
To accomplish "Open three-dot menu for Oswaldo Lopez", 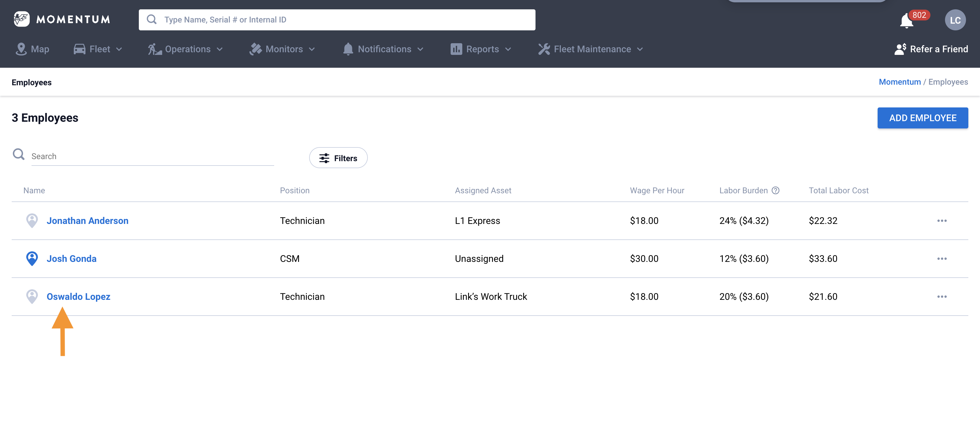I will coord(942,297).
